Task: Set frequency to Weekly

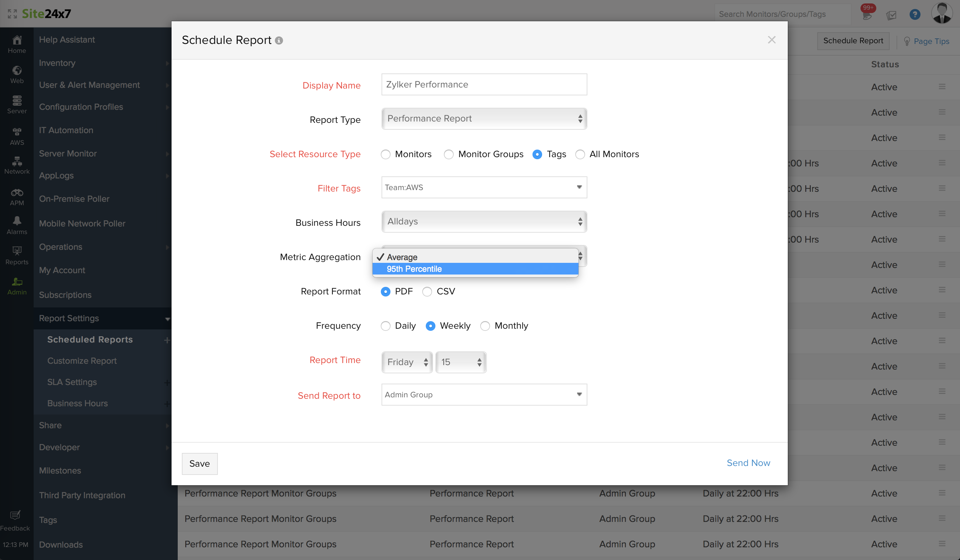Action: click(431, 326)
